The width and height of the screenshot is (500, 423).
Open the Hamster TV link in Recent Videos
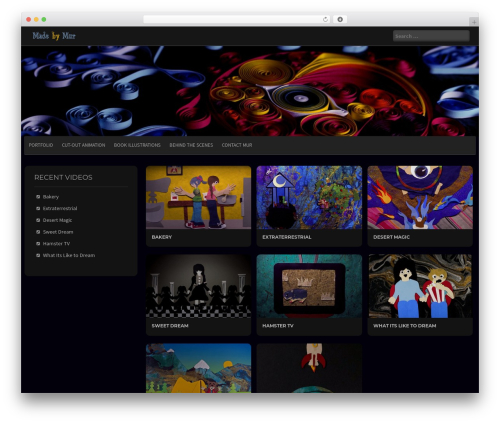56,244
